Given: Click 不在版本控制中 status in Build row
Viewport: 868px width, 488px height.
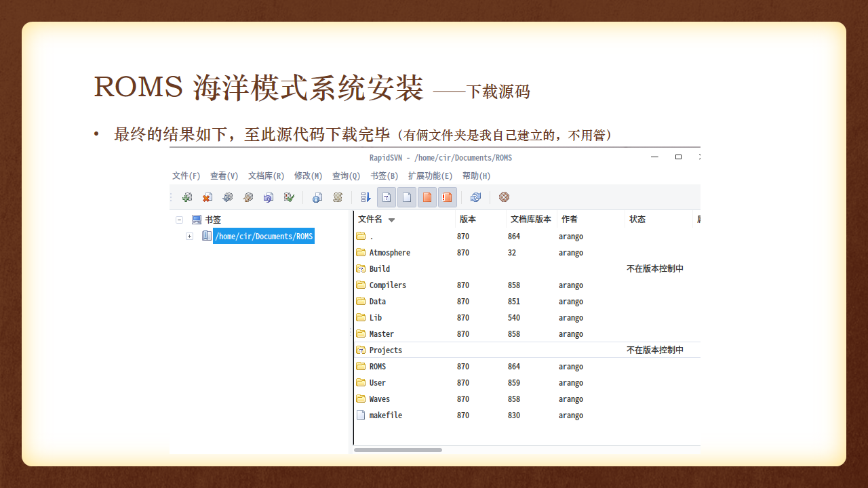Looking at the screenshot, I should [655, 268].
